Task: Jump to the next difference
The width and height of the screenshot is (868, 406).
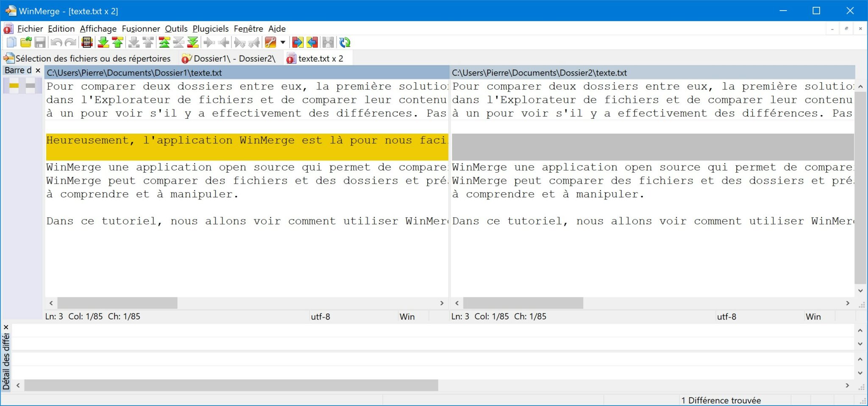Action: coord(103,42)
